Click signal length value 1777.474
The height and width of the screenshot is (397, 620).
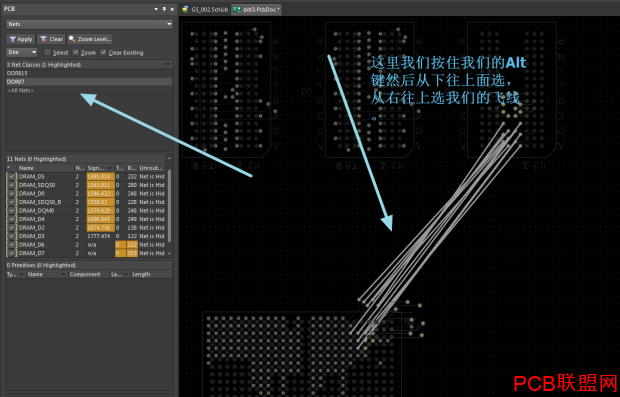(x=100, y=236)
